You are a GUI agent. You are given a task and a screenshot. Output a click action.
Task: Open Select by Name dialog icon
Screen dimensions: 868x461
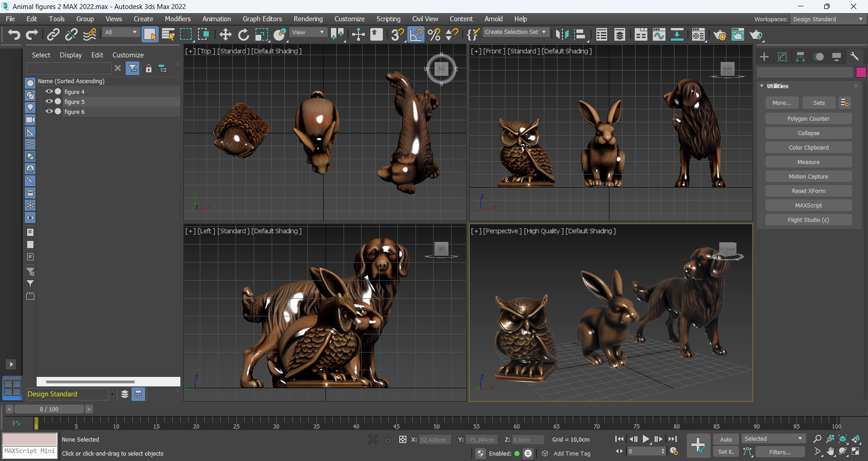168,34
